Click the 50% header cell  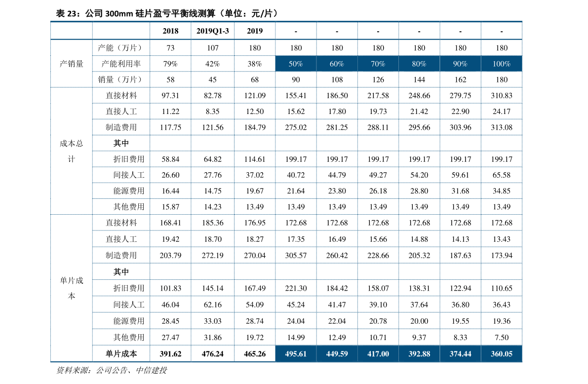(x=296, y=64)
